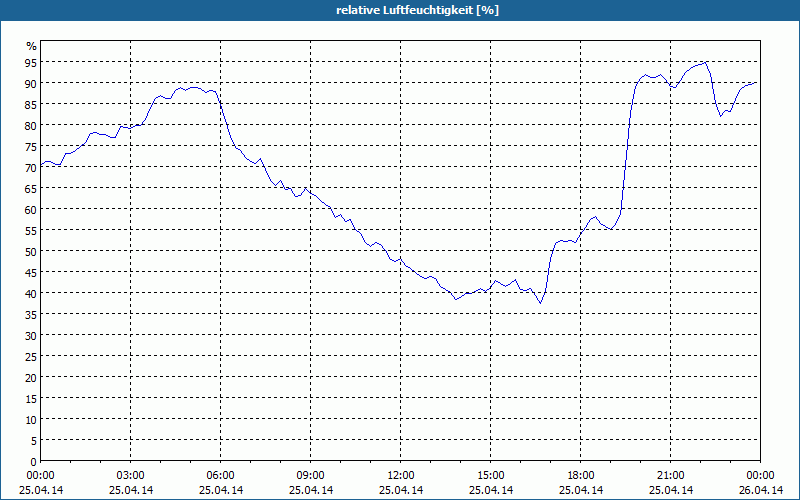
Task: Click the 25.04.14 date below 09:00
Action: (311, 490)
